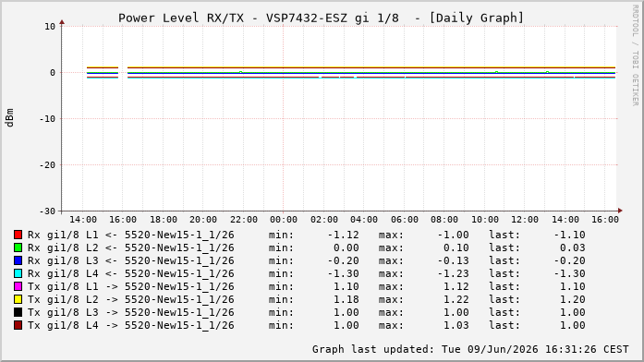Click the Tx L2 min value 1.18
The image size is (644, 362).
coord(346,299)
